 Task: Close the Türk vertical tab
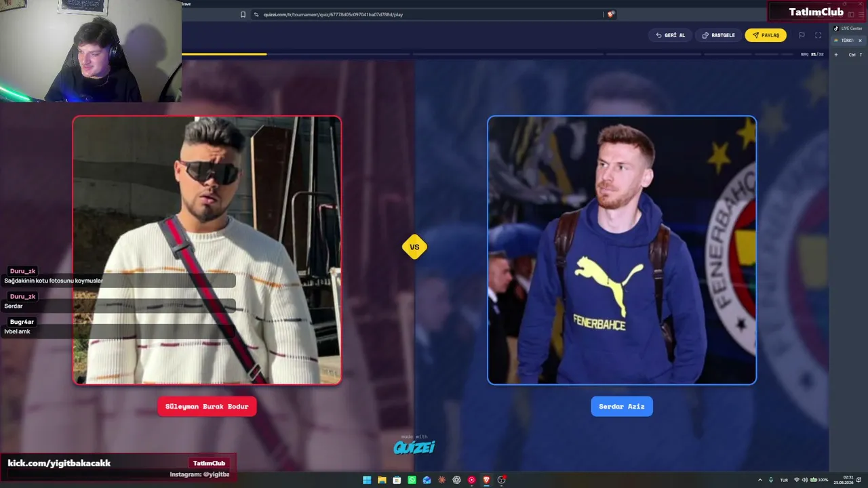click(860, 41)
